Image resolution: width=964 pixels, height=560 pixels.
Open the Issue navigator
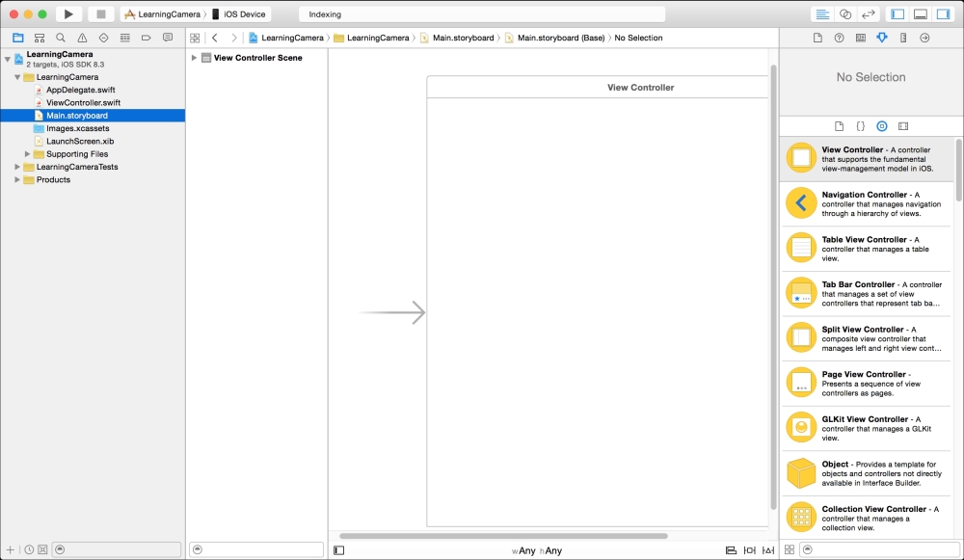pyautogui.click(x=82, y=38)
